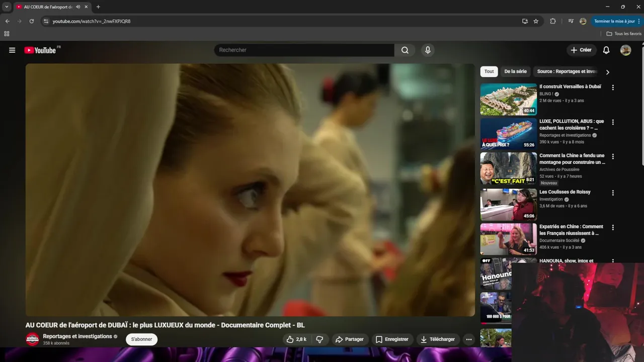This screenshot has width=644, height=362.
Task: Open the Il construit Versailles à Dubaï title
Action: [570, 86]
